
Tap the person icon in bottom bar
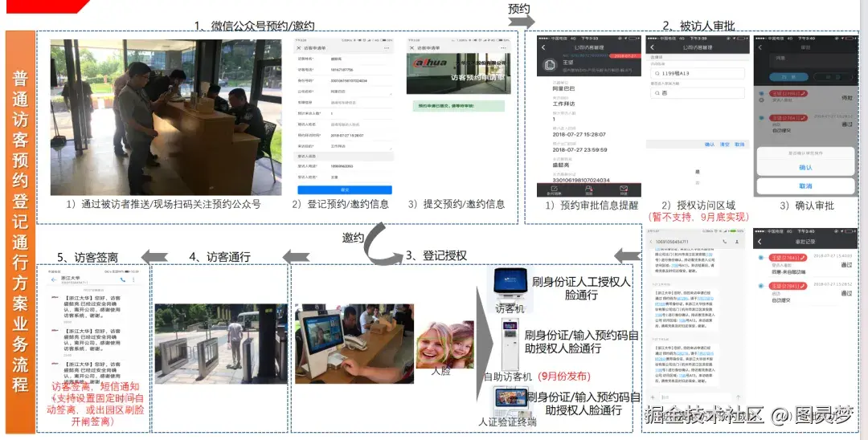tap(589, 189)
